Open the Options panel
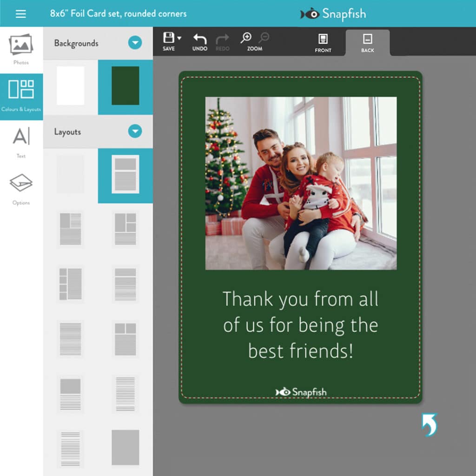 coord(20,188)
